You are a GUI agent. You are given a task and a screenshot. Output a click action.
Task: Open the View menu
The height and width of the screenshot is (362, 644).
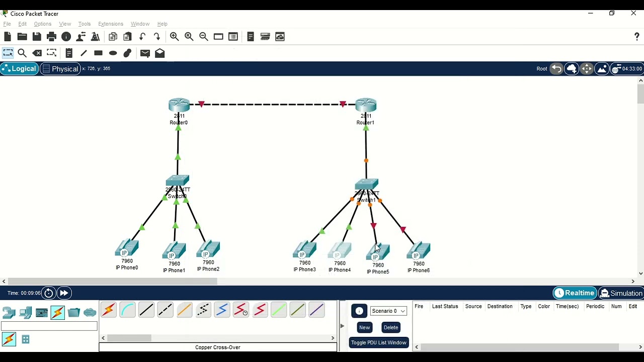pos(65,24)
